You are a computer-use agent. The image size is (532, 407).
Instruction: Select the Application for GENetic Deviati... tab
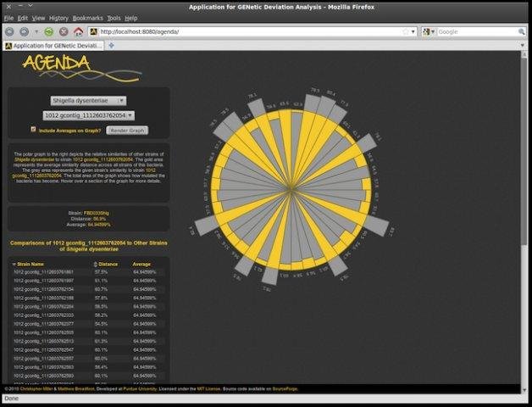(53, 46)
